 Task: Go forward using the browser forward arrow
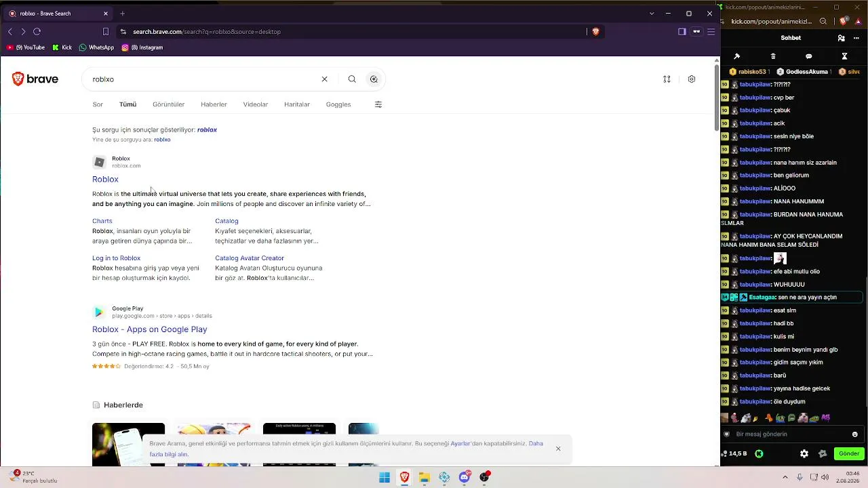point(23,32)
